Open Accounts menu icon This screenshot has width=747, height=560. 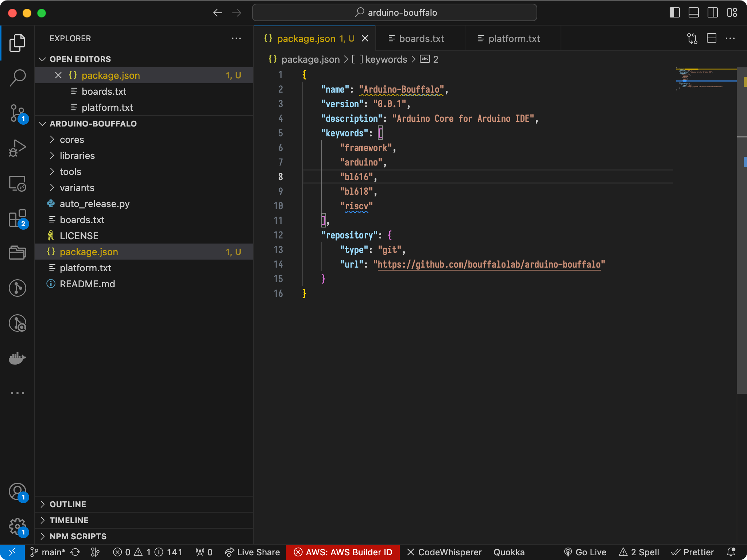pyautogui.click(x=17, y=492)
